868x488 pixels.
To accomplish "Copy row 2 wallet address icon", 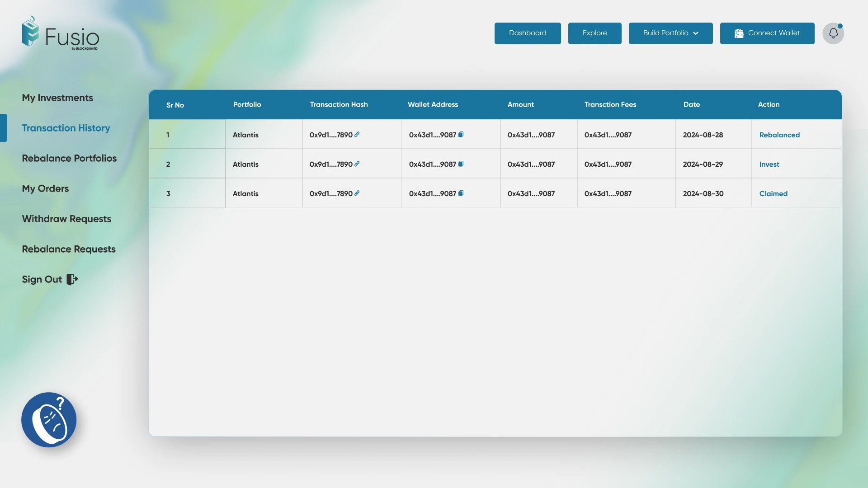I will (x=461, y=164).
